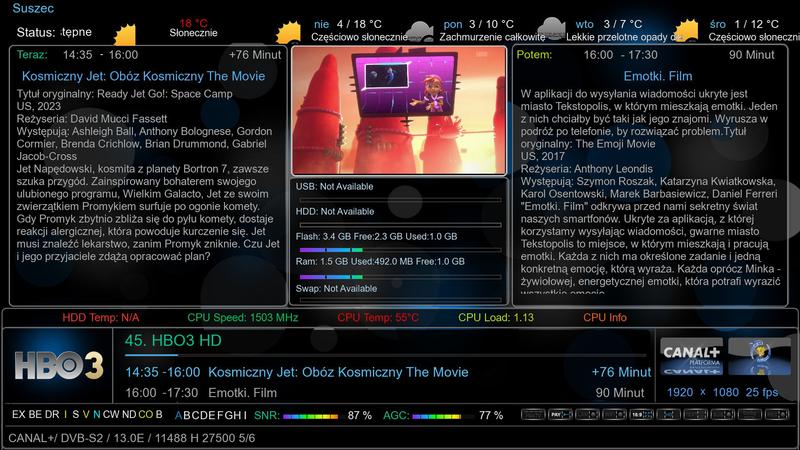This screenshot has width=800, height=450.
Task: Click the yellow 'V' CAID indicator
Action: tap(86, 414)
